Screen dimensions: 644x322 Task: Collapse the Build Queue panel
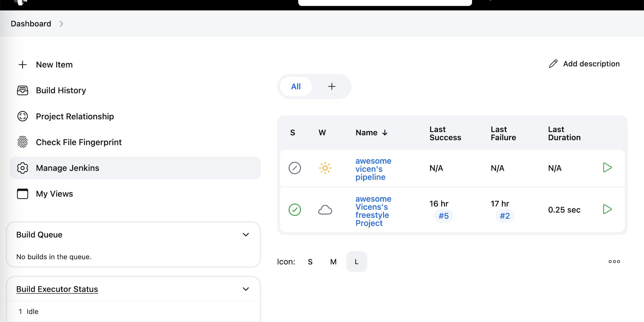[x=246, y=235]
